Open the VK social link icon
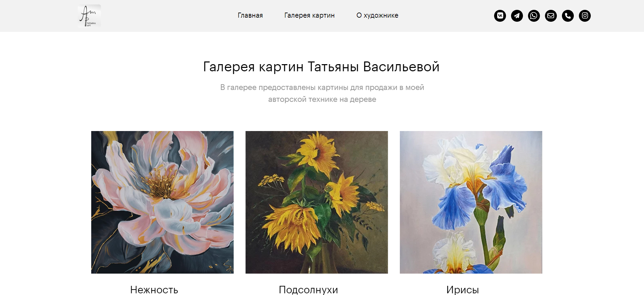Screen dimensions: 644x295 point(500,16)
